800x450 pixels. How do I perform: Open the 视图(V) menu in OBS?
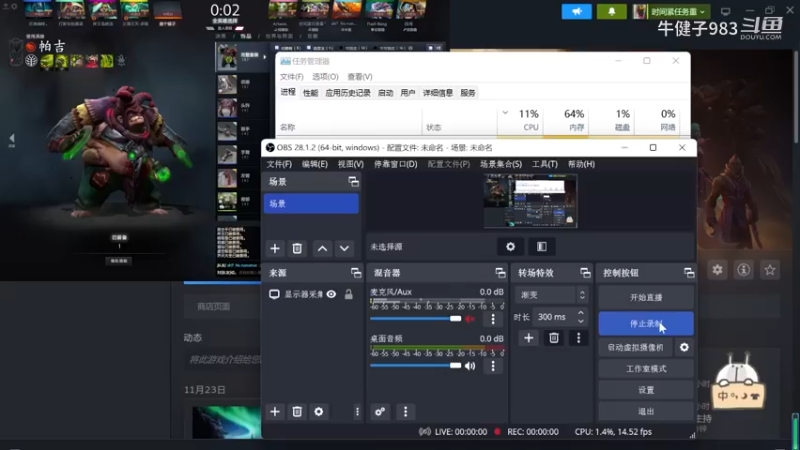pyautogui.click(x=351, y=164)
